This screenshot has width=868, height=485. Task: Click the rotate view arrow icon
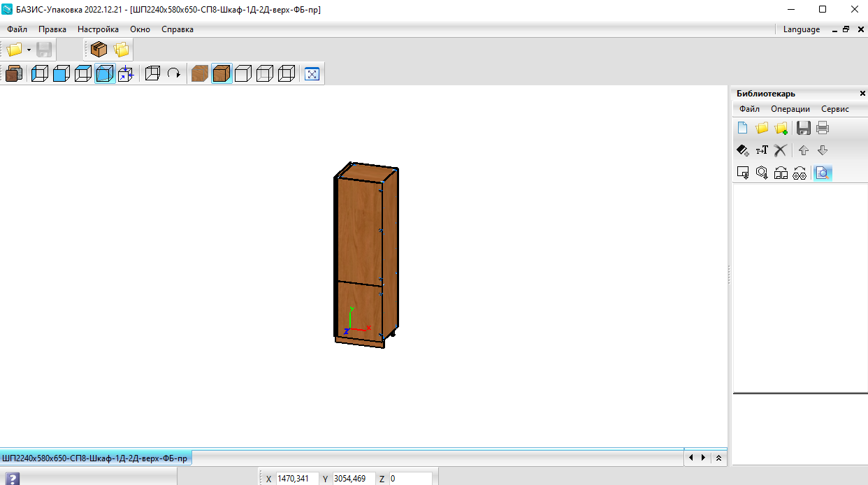[x=174, y=73]
